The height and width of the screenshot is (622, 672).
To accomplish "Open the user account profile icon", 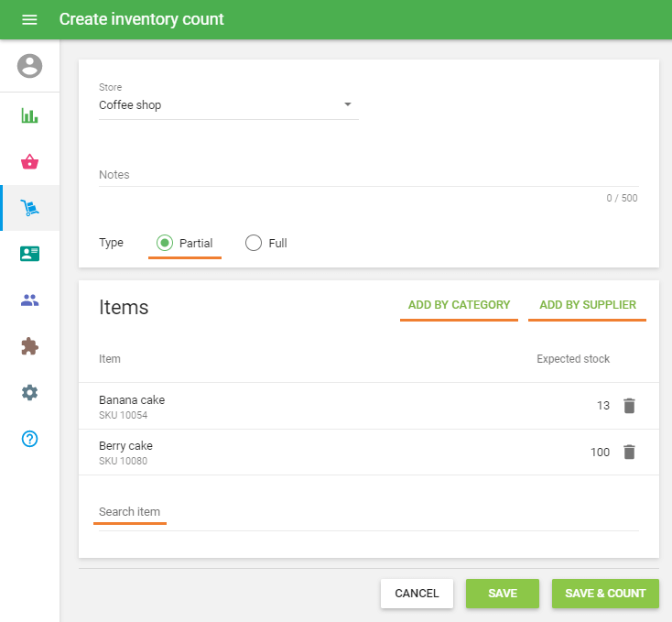I will pos(30,66).
